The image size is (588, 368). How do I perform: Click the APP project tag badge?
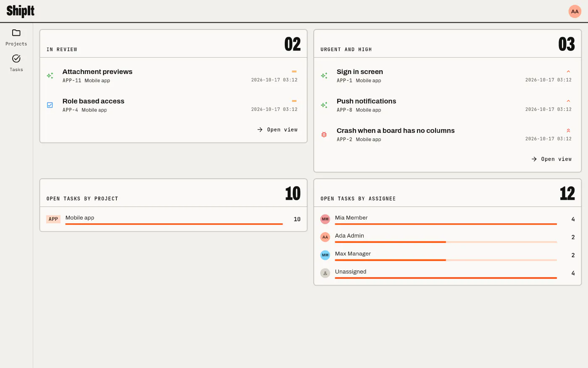click(x=53, y=219)
